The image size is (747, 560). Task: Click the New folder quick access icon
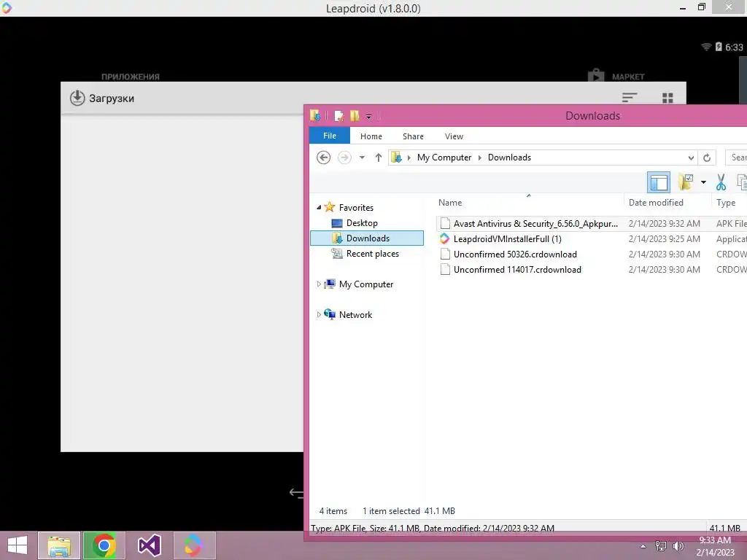[355, 116]
